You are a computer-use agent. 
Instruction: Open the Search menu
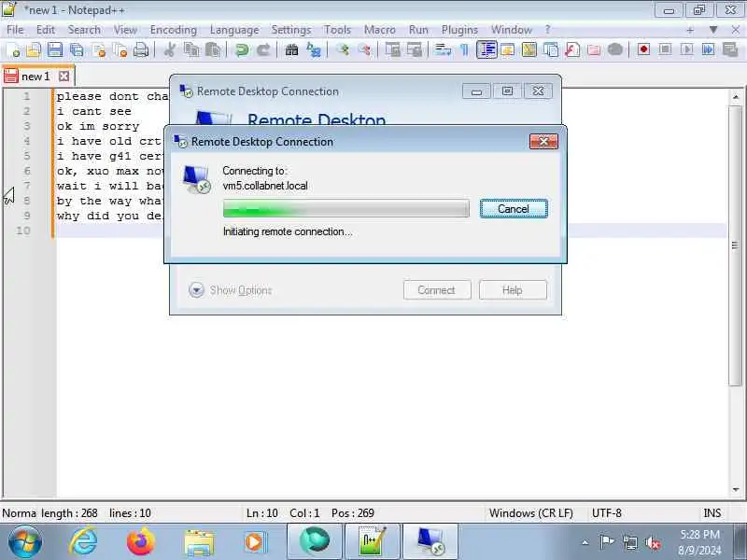click(x=84, y=30)
